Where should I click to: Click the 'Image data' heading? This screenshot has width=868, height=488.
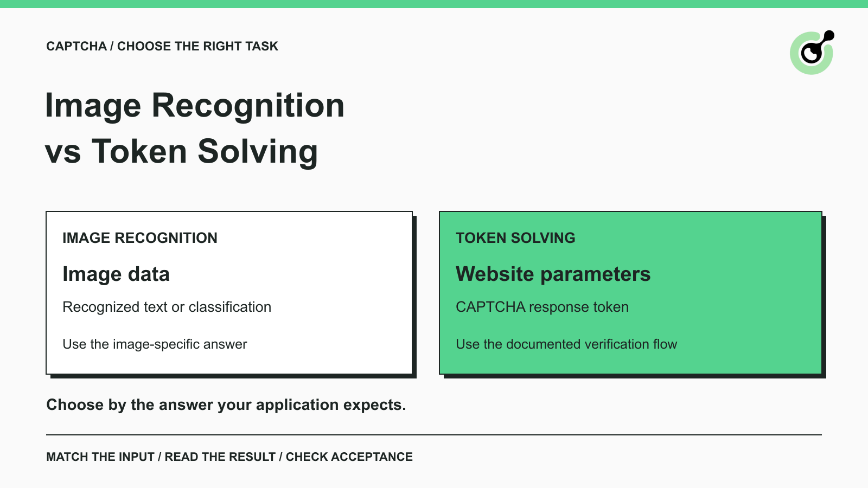116,274
